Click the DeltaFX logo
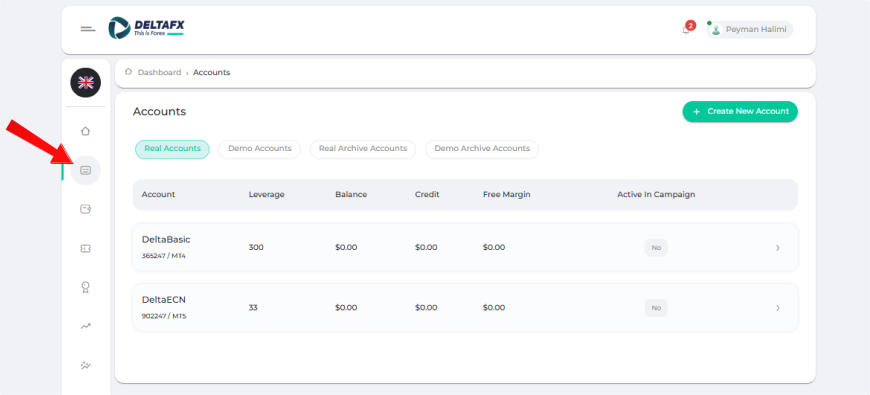 click(x=146, y=28)
